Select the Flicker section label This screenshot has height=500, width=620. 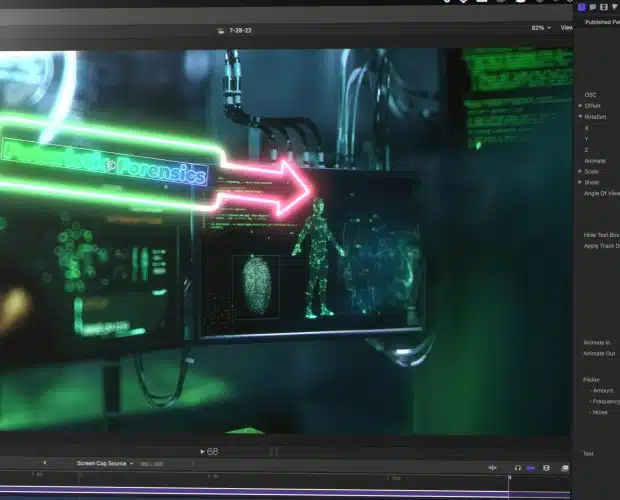click(592, 379)
